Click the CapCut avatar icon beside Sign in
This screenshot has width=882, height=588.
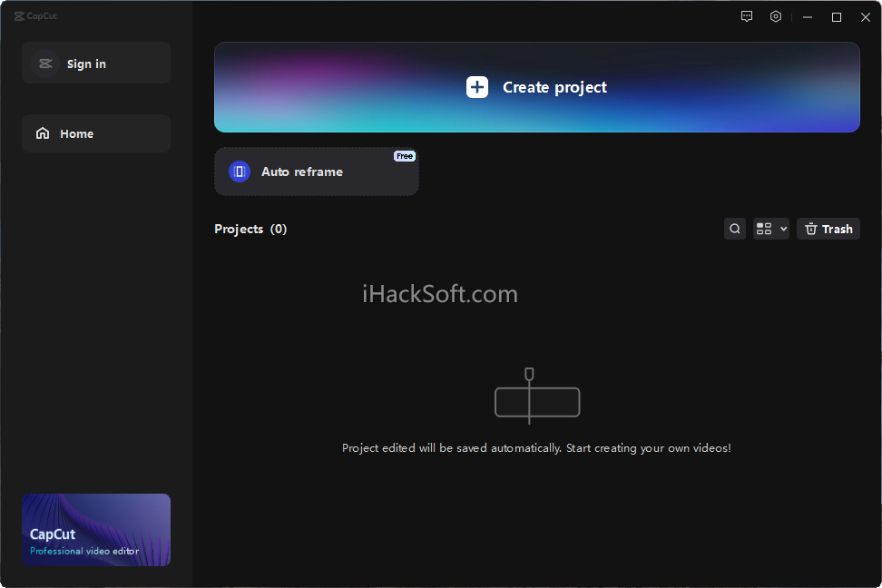[x=45, y=64]
